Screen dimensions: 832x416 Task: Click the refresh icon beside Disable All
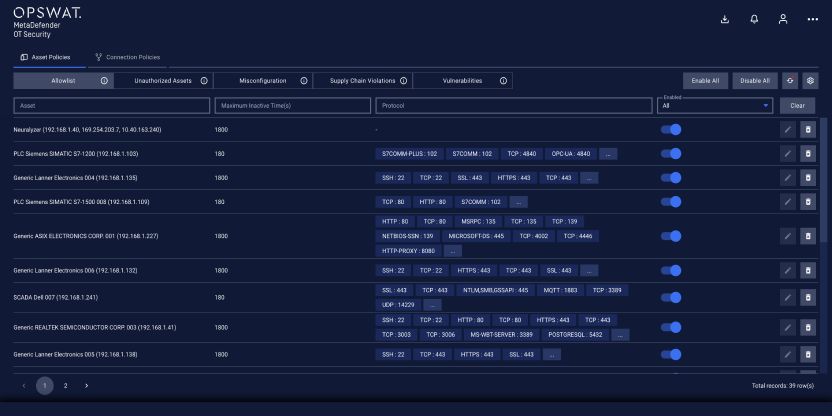click(x=790, y=81)
